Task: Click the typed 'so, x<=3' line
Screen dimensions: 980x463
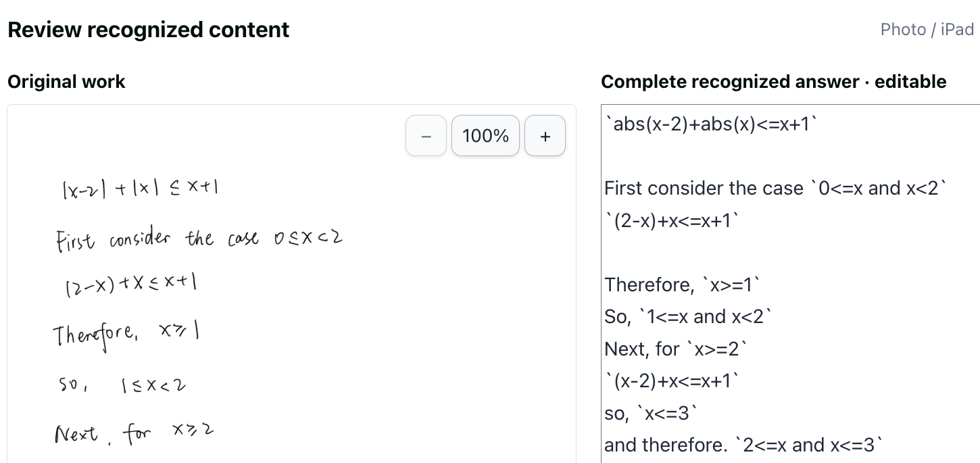Action: [651, 413]
